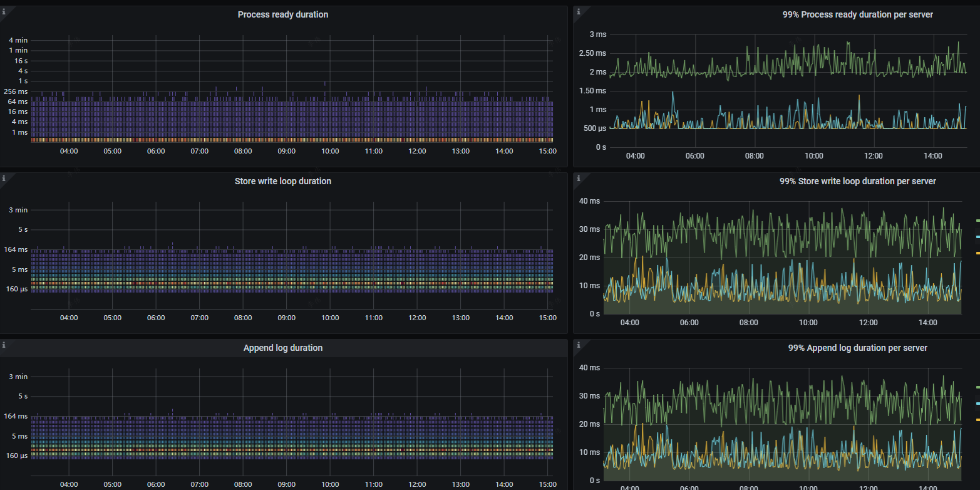Expand the Store write loop duration title menu
Screen dimensions: 980x490
coord(282,181)
